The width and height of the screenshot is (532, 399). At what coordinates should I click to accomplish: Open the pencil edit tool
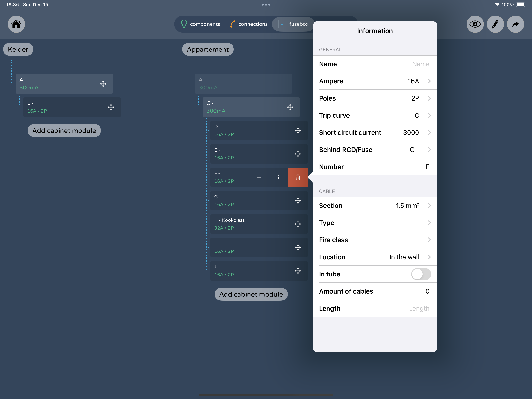click(495, 24)
